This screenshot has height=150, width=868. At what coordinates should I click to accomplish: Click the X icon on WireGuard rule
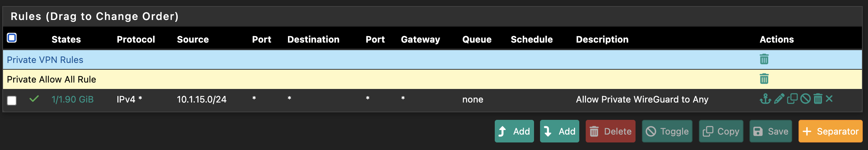829,99
